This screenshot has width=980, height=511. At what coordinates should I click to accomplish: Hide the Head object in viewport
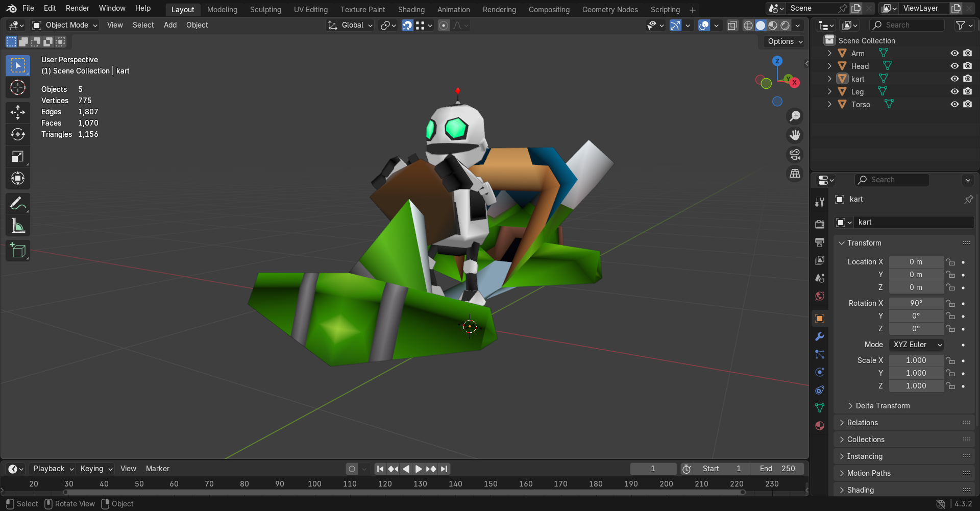(954, 66)
